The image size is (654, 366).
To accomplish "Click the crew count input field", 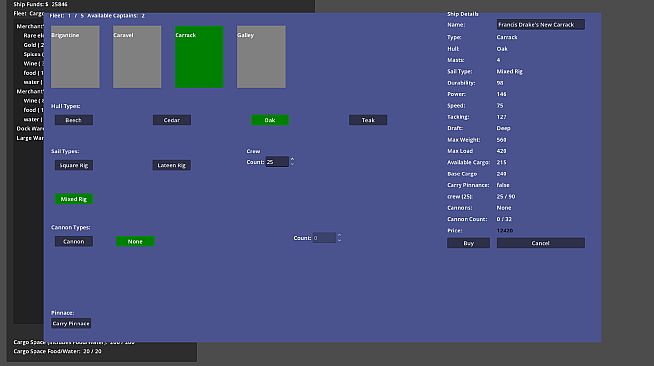I will coord(277,162).
